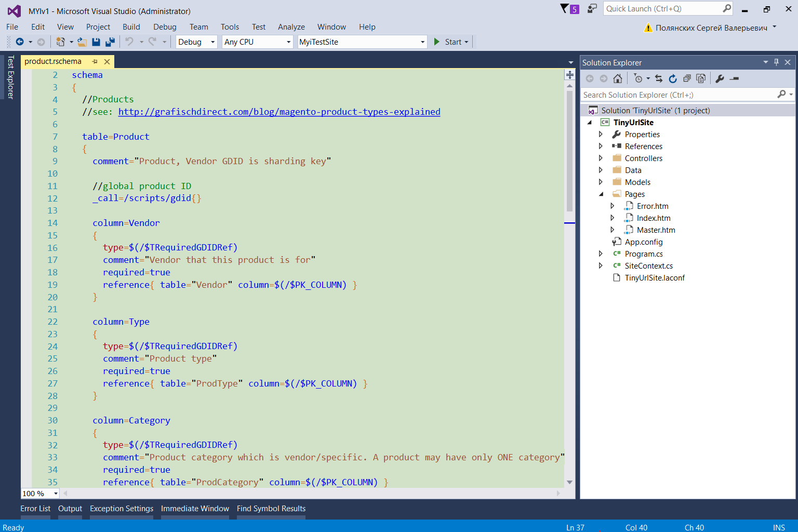Click the feedback icon beside Quick Launch
This screenshot has height=532, width=798.
coord(592,8)
